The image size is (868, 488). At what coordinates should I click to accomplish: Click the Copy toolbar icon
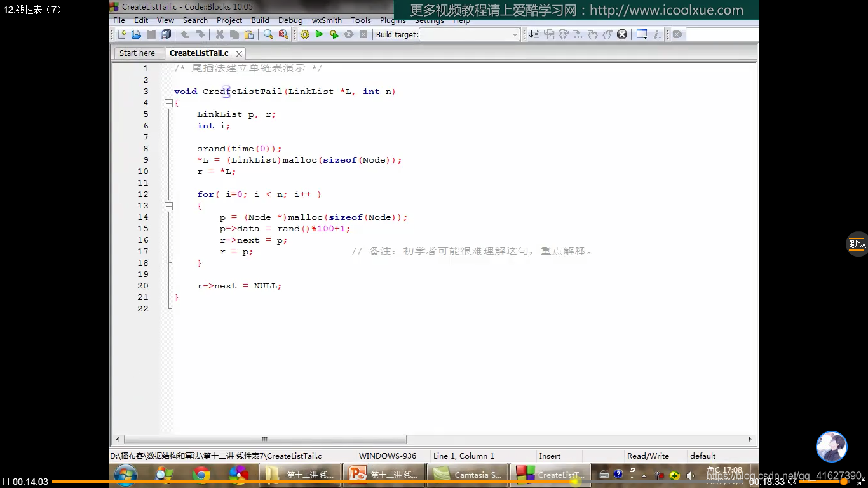pos(234,34)
